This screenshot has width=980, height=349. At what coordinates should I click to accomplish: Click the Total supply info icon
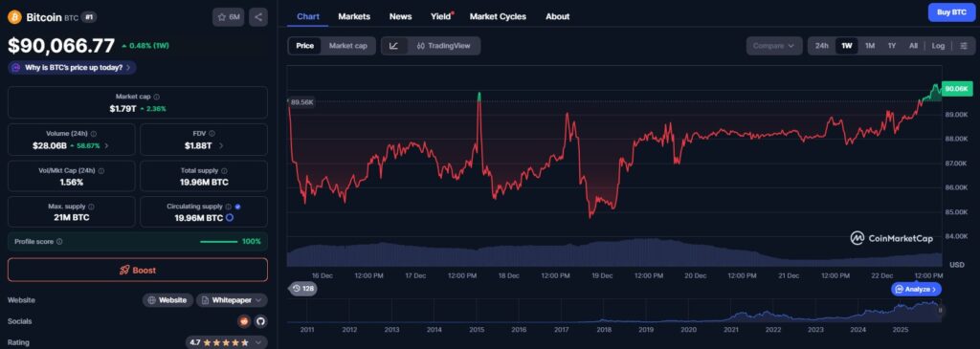[x=224, y=170]
